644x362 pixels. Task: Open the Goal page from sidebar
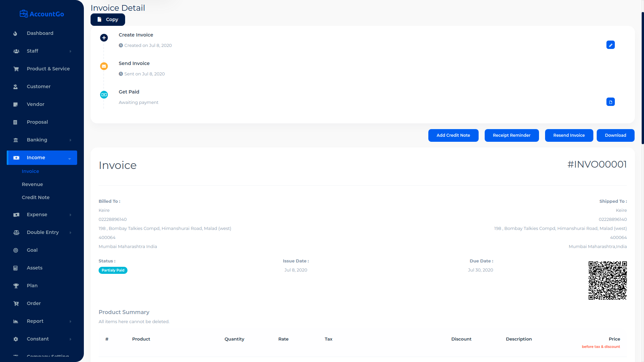[x=32, y=250]
